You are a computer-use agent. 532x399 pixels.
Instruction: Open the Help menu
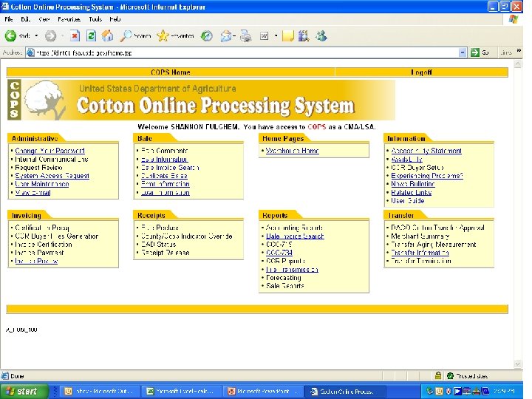click(115, 19)
